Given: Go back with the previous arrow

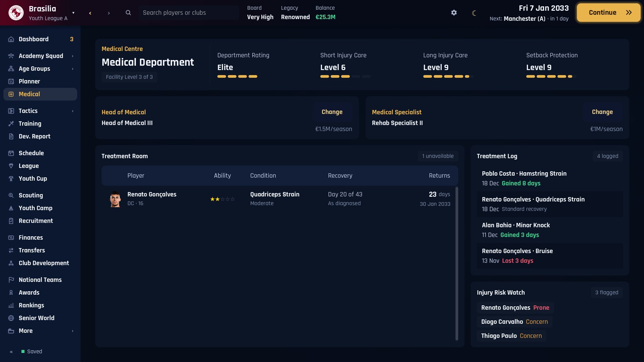Looking at the screenshot, I should tap(90, 13).
